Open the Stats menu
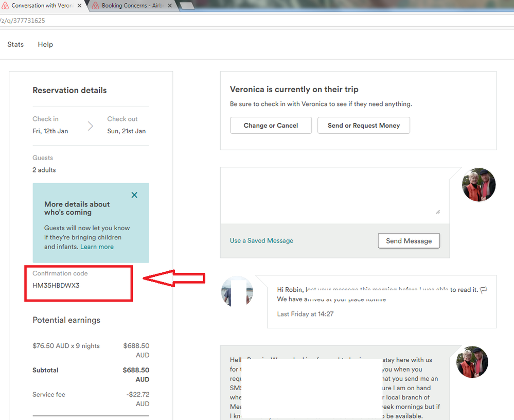514x420 pixels. click(x=15, y=44)
